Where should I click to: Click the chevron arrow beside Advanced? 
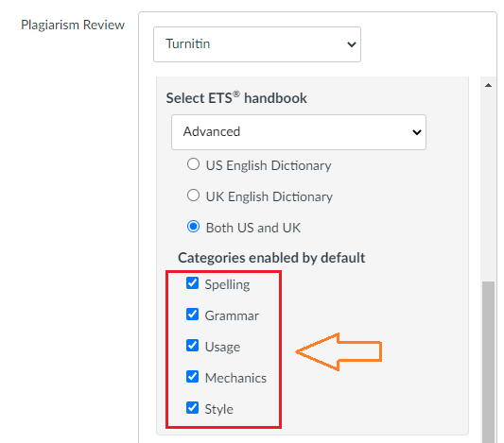(x=417, y=132)
